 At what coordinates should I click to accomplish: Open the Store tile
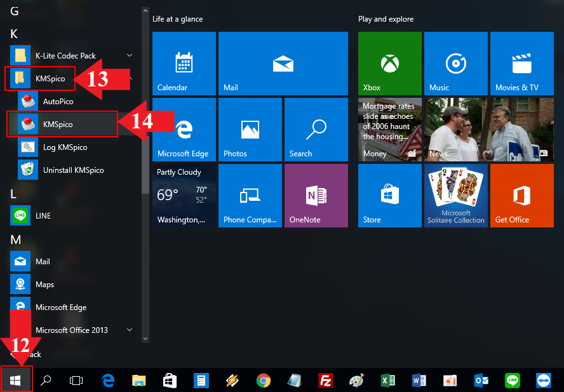(x=389, y=196)
